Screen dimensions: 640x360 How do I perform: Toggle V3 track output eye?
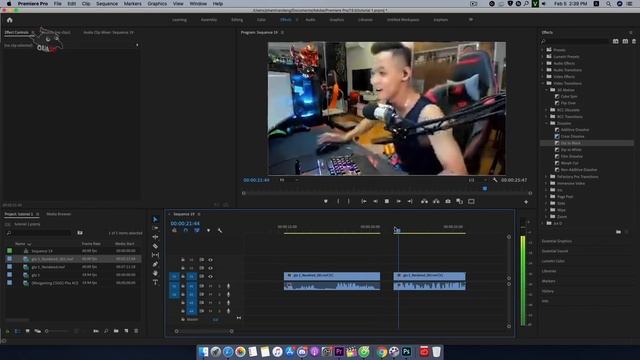211,260
